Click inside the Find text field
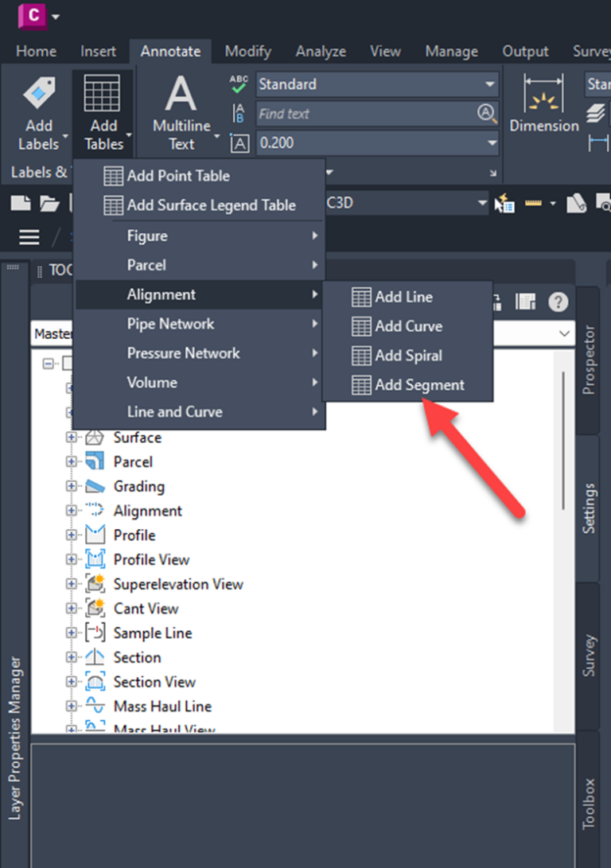Screen dimensions: 611x868 point(367,114)
